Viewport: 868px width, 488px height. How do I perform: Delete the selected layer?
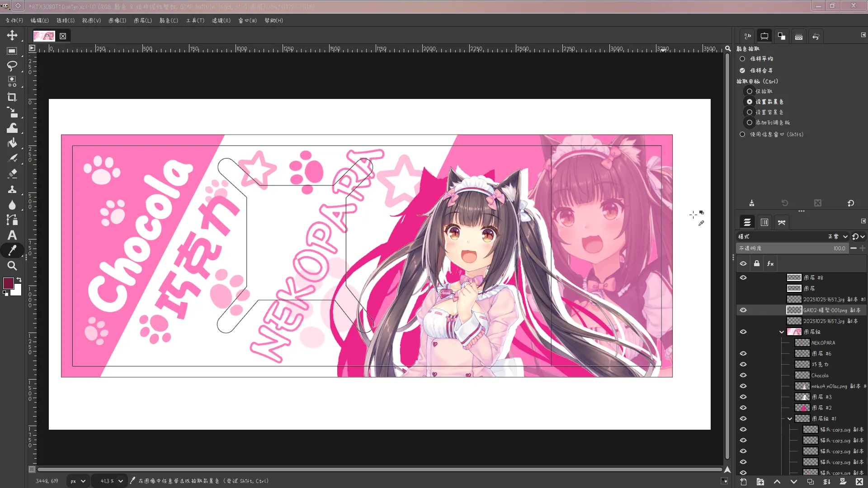(859, 482)
